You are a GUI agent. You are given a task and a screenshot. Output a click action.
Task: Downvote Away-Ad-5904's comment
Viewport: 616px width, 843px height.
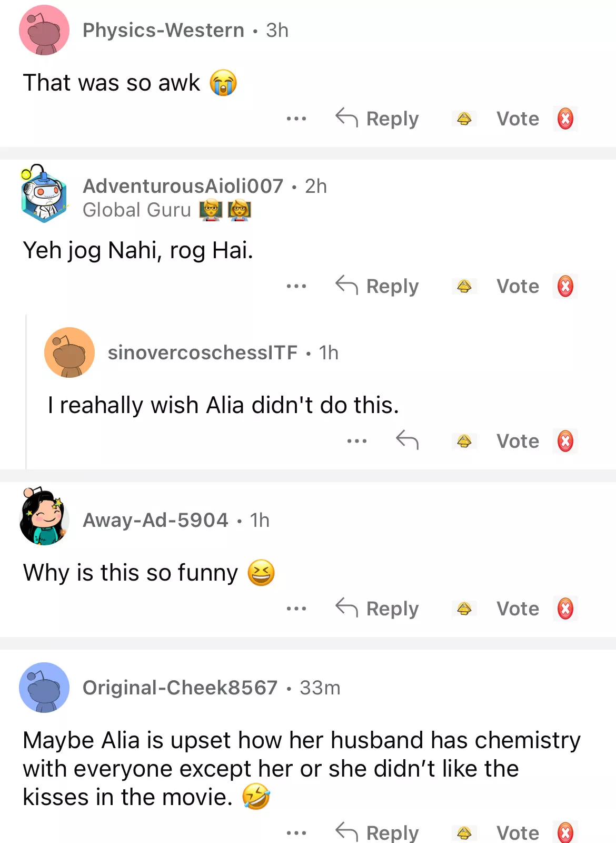pos(565,609)
